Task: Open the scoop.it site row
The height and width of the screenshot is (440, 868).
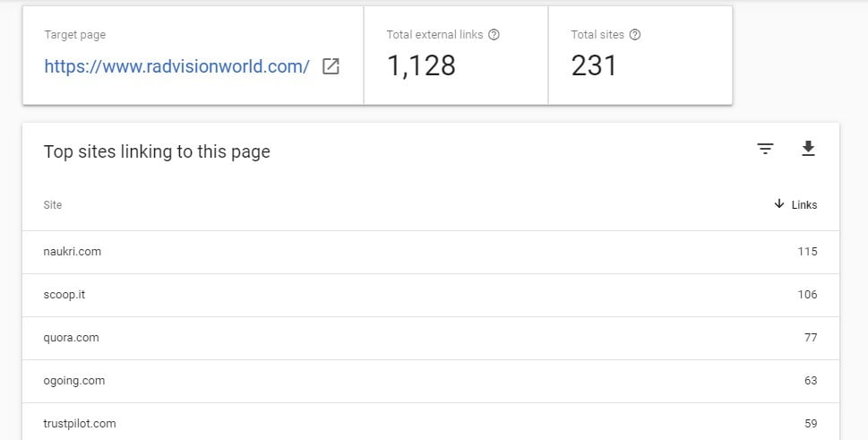Action: pyautogui.click(x=65, y=295)
